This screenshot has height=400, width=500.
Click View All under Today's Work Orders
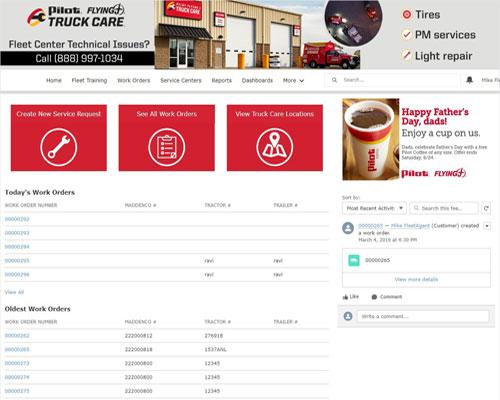point(14,292)
